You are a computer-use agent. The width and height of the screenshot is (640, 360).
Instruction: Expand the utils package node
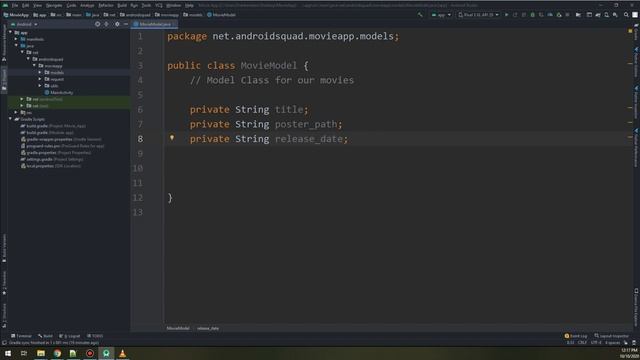[x=40, y=86]
